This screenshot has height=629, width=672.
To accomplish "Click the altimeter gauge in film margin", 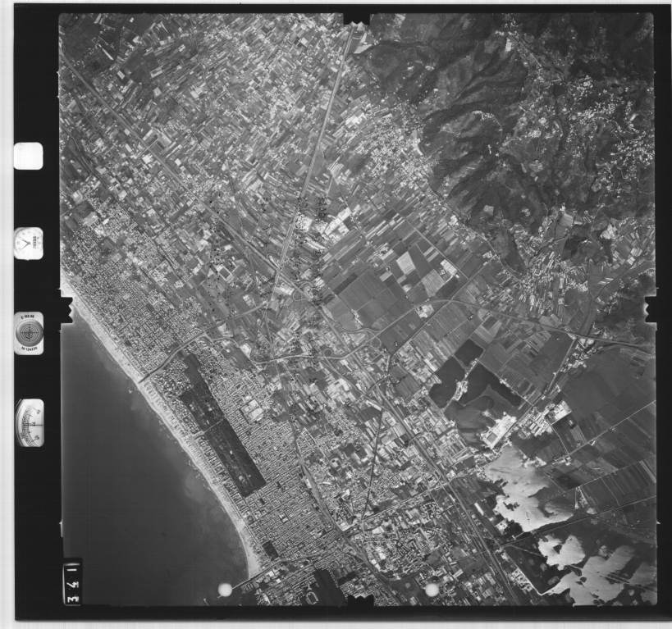I will pos(30,423).
